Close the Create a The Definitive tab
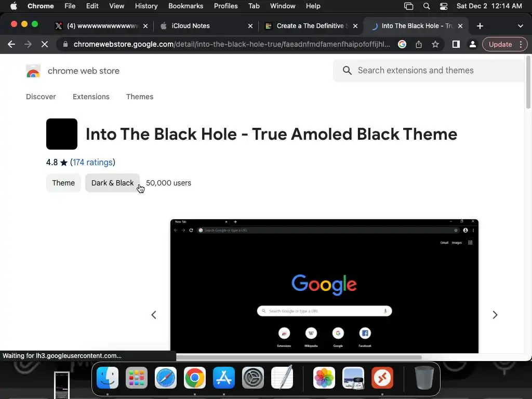 (x=355, y=26)
